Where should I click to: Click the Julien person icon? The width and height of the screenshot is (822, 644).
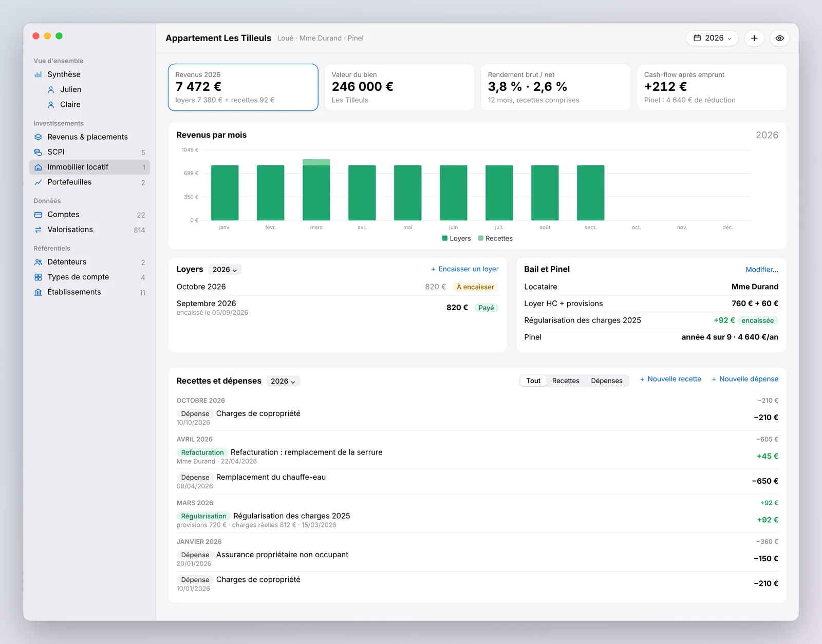coord(51,89)
